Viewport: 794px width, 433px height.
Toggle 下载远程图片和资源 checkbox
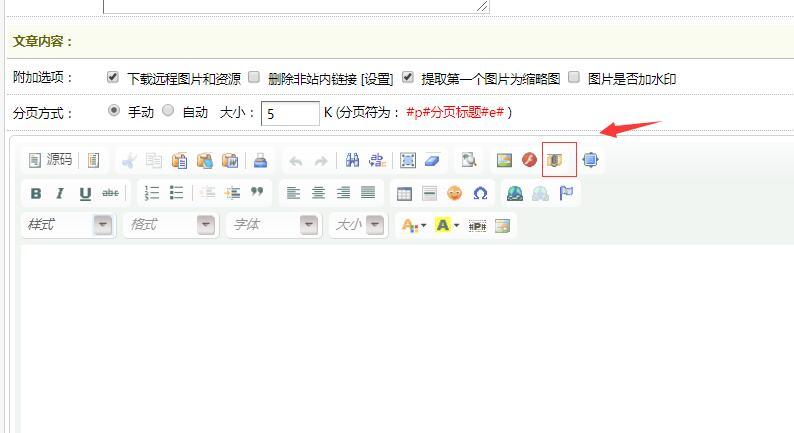(112, 77)
